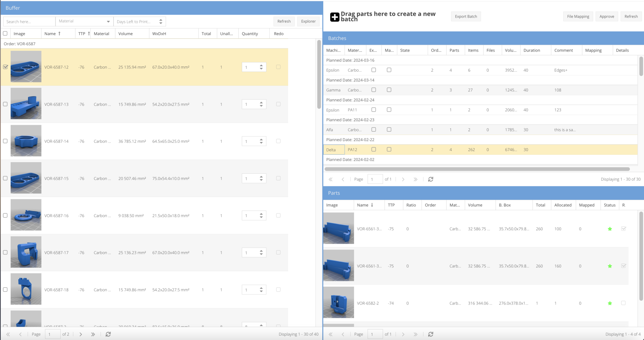Click the green star for VOR-6582-2
Viewport: 644px width, 340px height.
click(610, 303)
